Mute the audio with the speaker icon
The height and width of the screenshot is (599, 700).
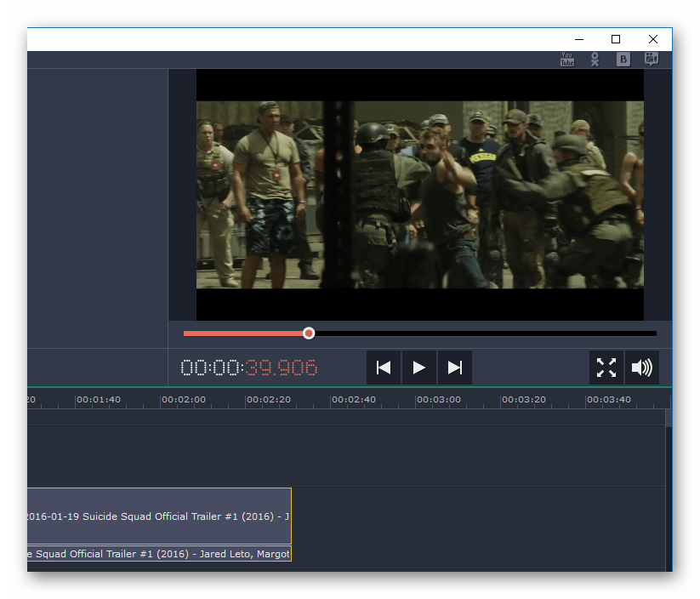tap(641, 368)
